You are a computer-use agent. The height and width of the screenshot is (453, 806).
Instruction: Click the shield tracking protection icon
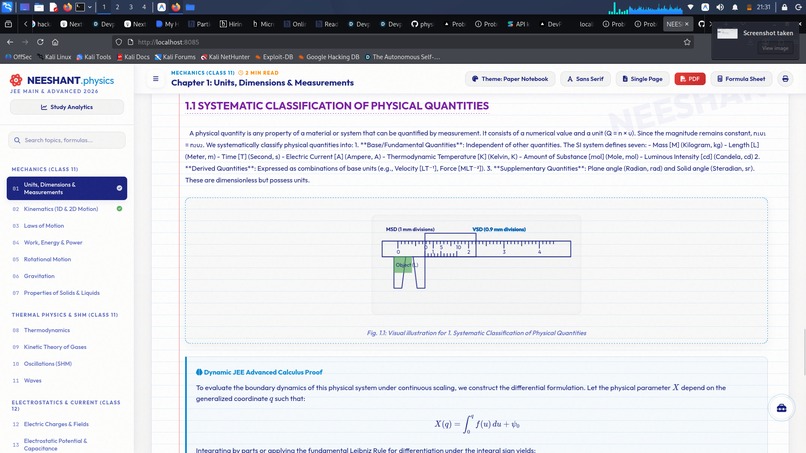[119, 42]
